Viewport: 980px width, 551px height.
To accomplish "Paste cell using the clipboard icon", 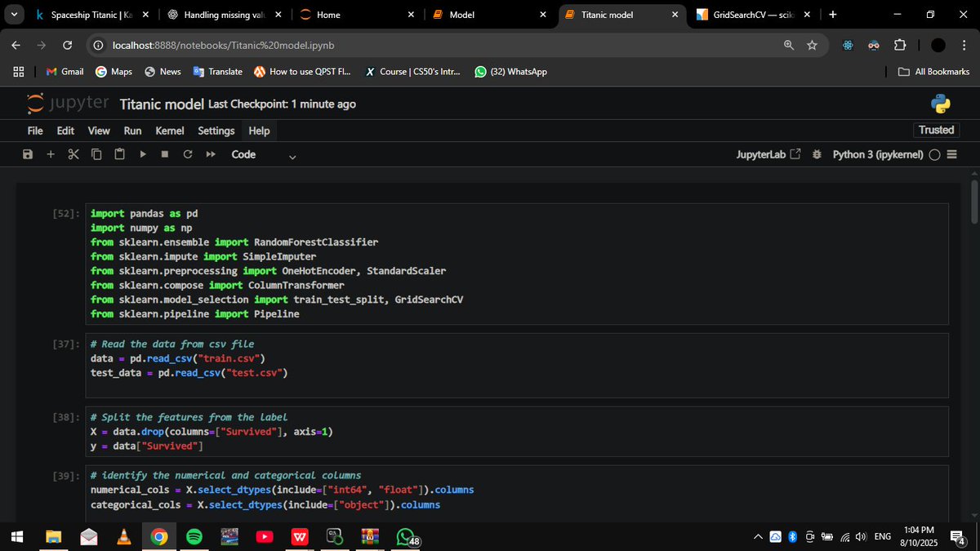I will 119,154.
